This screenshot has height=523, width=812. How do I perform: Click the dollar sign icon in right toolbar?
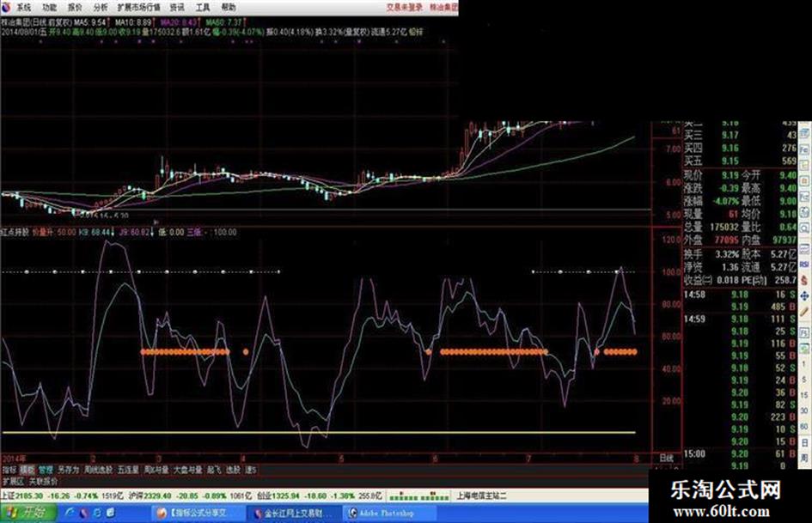(x=805, y=280)
